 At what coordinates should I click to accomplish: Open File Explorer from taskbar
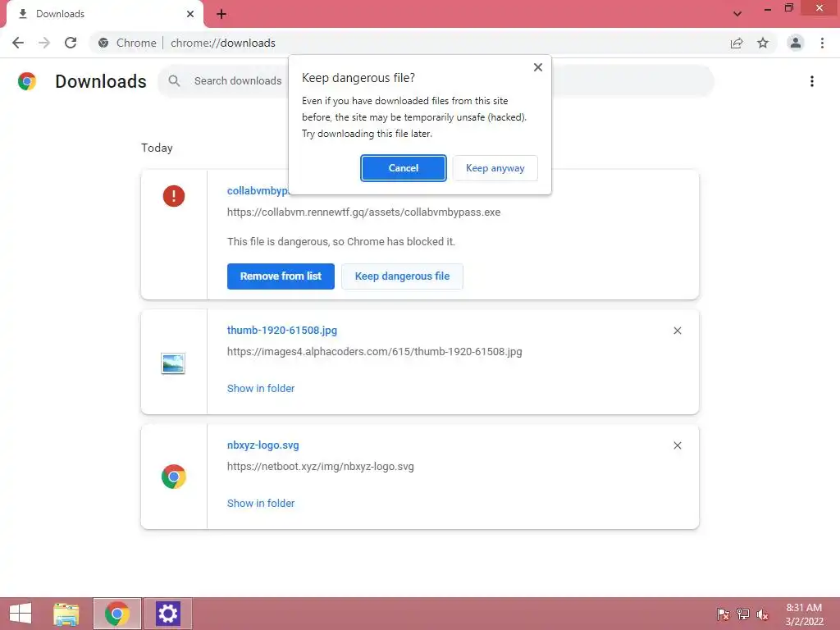click(66, 614)
